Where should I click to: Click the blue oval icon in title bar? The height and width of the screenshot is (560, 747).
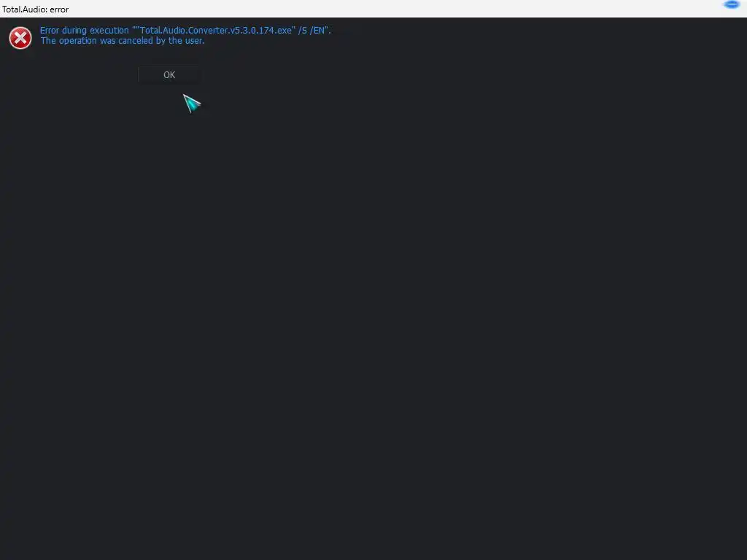(x=732, y=5)
